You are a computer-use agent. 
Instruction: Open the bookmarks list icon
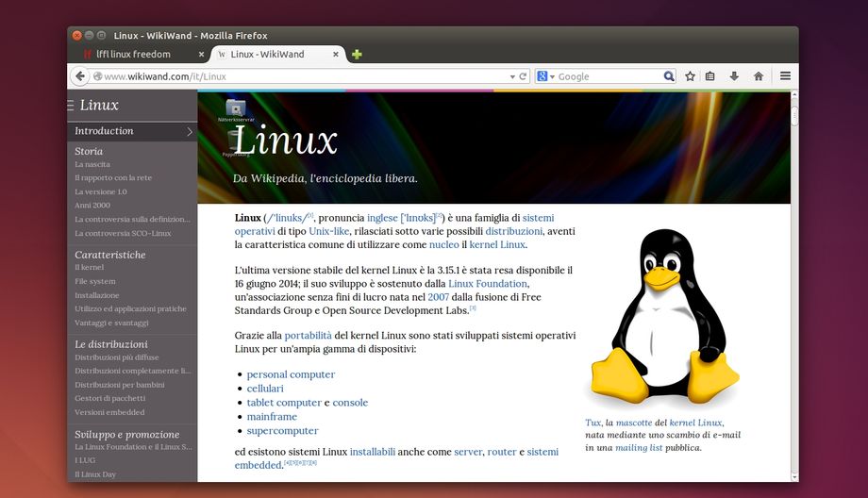pyautogui.click(x=710, y=76)
